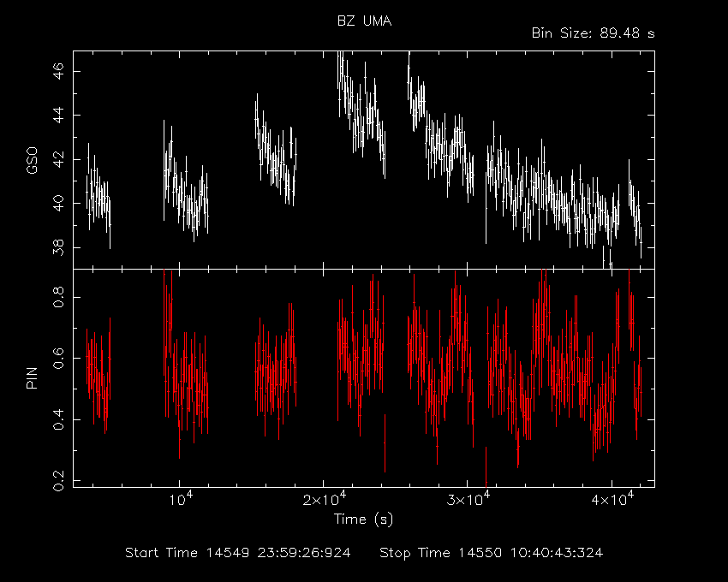Click the Bin Size: 89.48 s label
Image resolution: width=728 pixels, height=582 pixels.
tap(593, 33)
